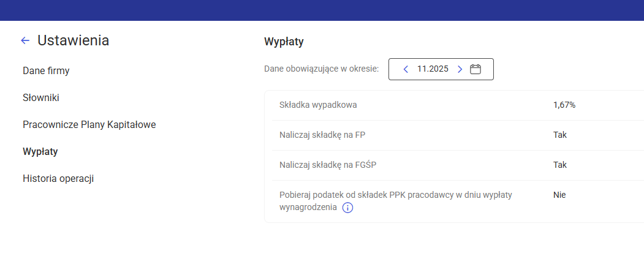This screenshot has height=256, width=644.
Task: Click the Ustawienia page heading
Action: (74, 40)
